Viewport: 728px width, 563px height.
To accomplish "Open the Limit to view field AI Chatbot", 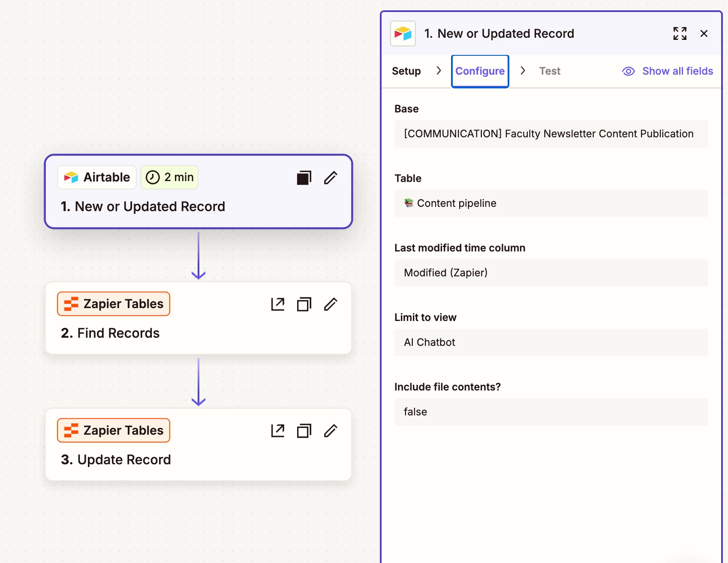I will coord(551,342).
